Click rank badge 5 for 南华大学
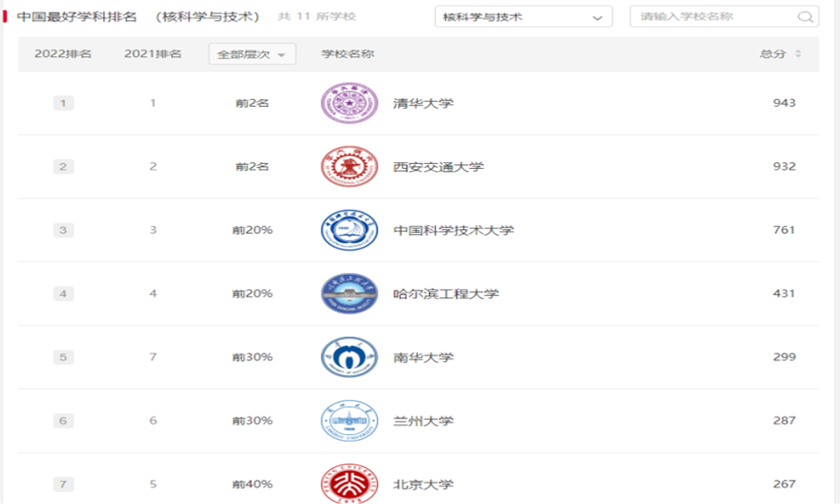840x504 pixels. coord(63,356)
